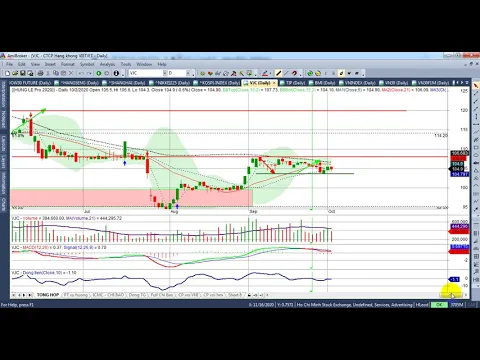Open the Tools menu
Screen dimensions: 480x360
tap(126, 64)
